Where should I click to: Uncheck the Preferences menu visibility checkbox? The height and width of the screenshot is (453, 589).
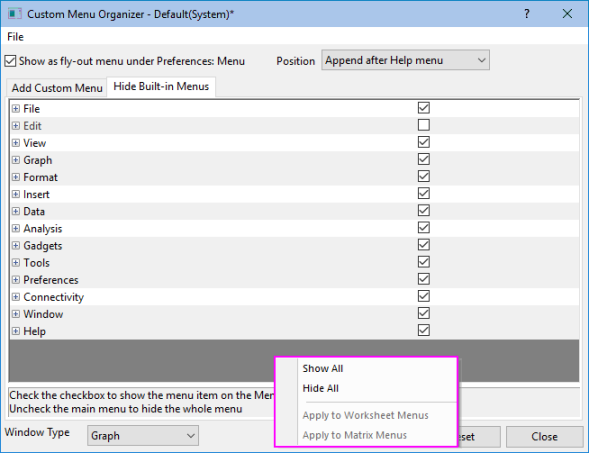tap(424, 279)
